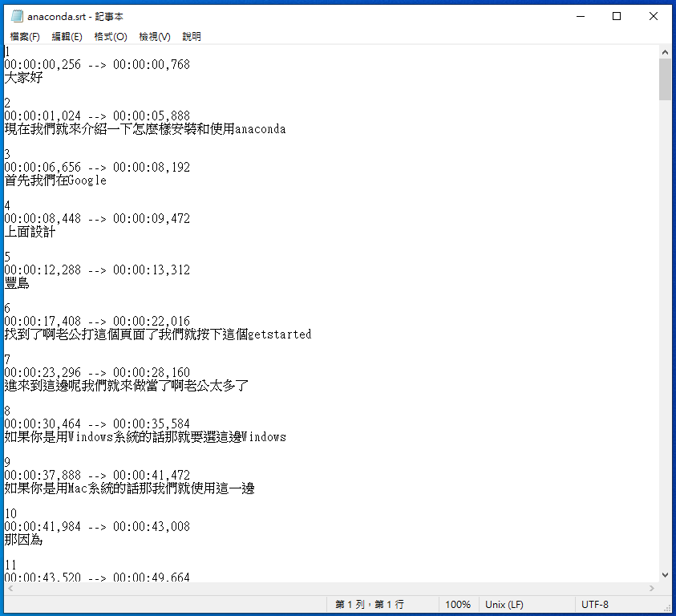Image resolution: width=676 pixels, height=616 pixels.
Task: Click timestamp line 00:00:01,024 --> 00:00:05,888
Action: (x=97, y=116)
